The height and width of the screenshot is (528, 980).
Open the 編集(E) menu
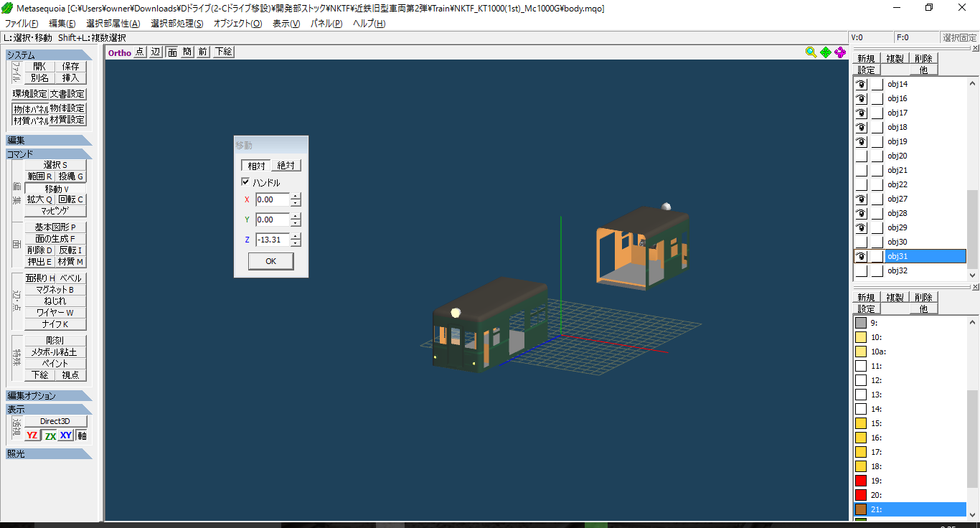62,24
